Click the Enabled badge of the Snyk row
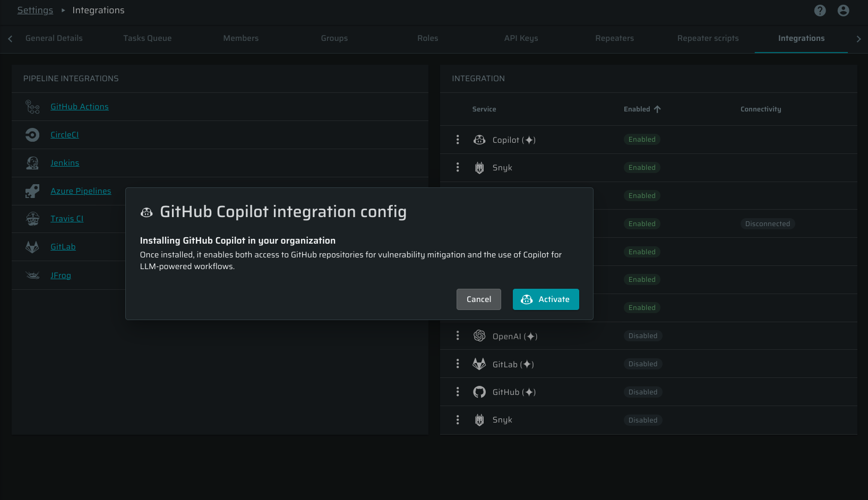The image size is (868, 500). pos(642,168)
